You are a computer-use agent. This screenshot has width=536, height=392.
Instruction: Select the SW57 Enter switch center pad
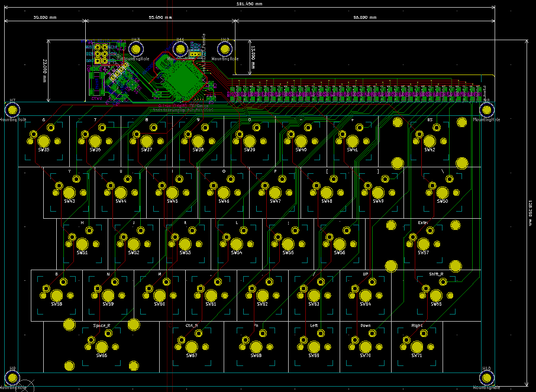tap(423, 244)
